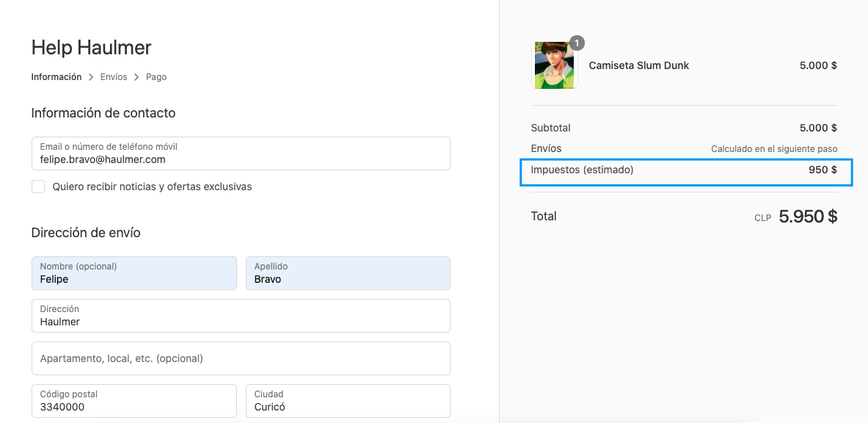
Task: Edit the email or phone field
Action: tap(241, 153)
